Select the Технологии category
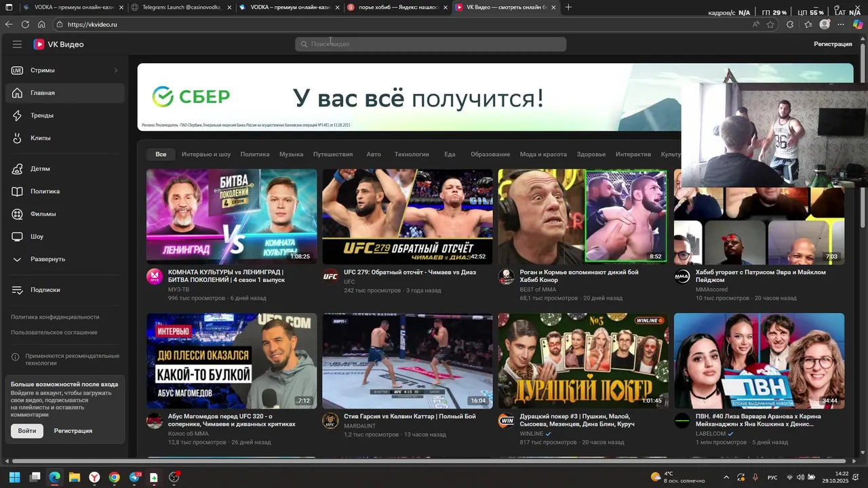Viewport: 868px width, 488px height. pos(412,155)
